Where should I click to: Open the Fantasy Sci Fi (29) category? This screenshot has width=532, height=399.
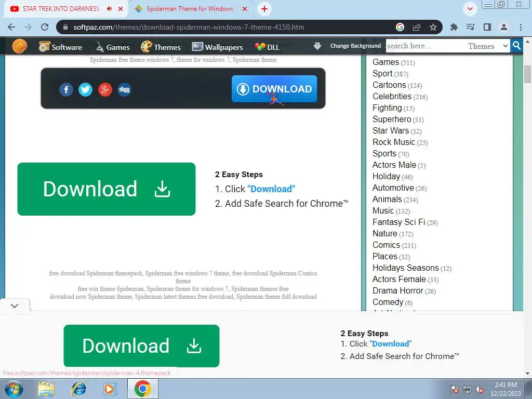pyautogui.click(x=405, y=222)
